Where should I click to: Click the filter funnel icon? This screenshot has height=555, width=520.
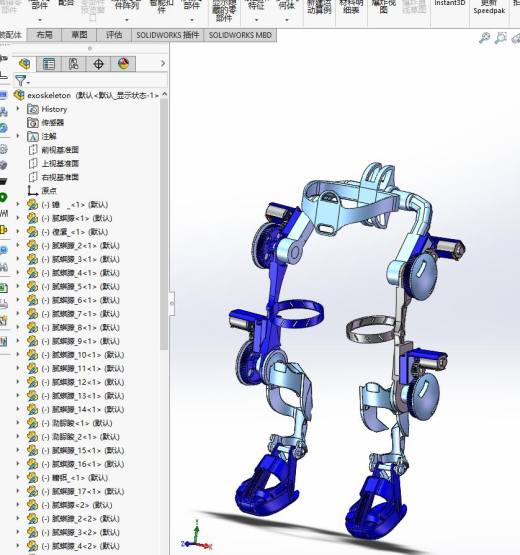pos(21,81)
